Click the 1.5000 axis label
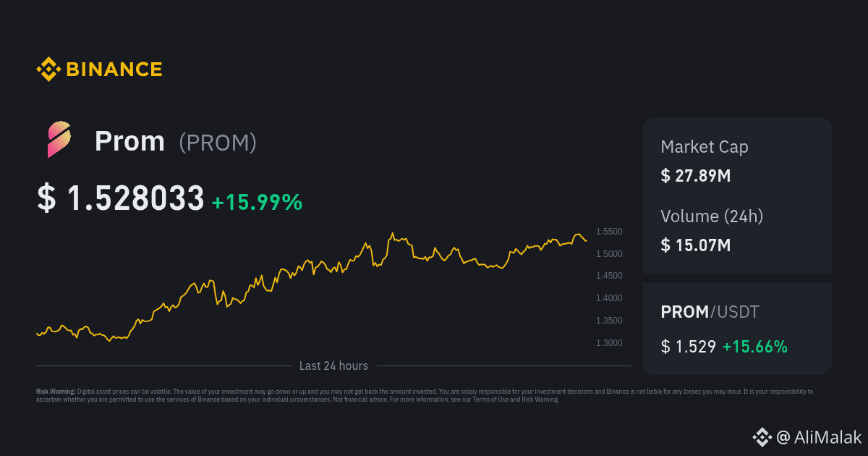The height and width of the screenshot is (456, 868). point(609,254)
